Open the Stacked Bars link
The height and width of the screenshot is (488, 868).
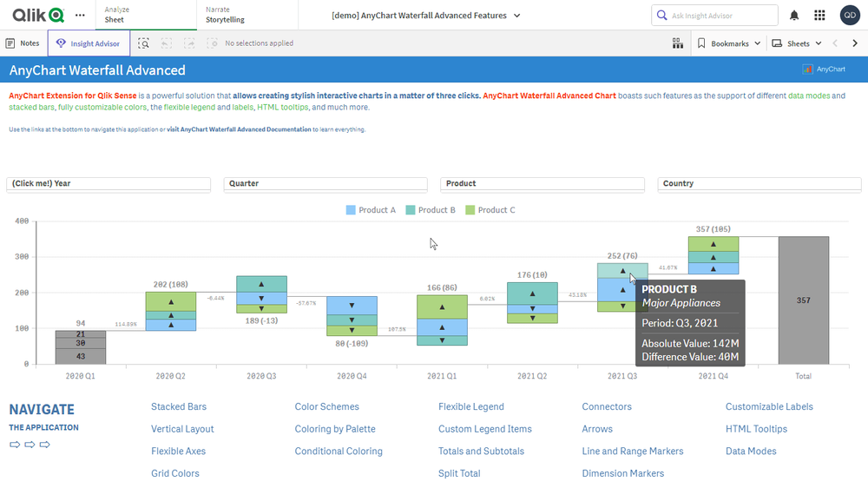tap(179, 406)
